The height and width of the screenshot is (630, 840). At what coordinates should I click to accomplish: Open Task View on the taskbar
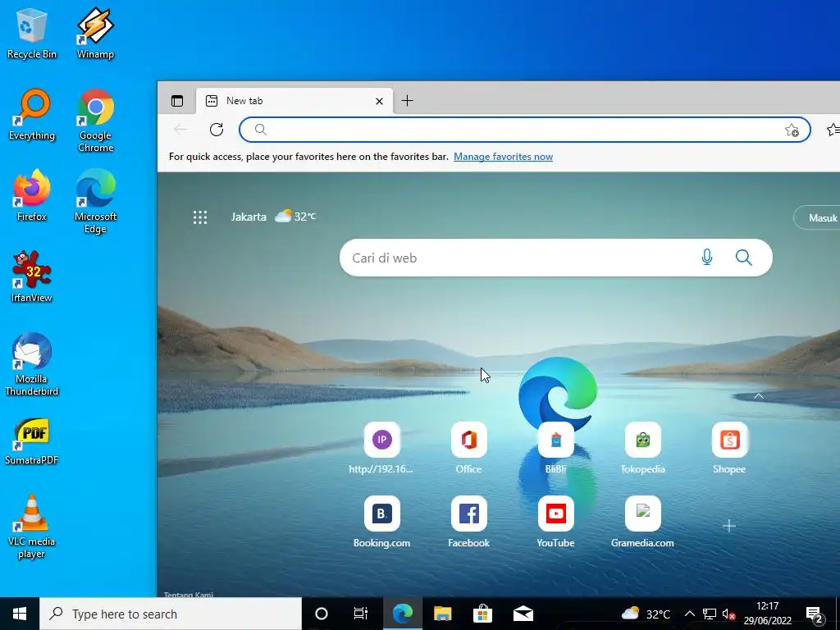(361, 614)
